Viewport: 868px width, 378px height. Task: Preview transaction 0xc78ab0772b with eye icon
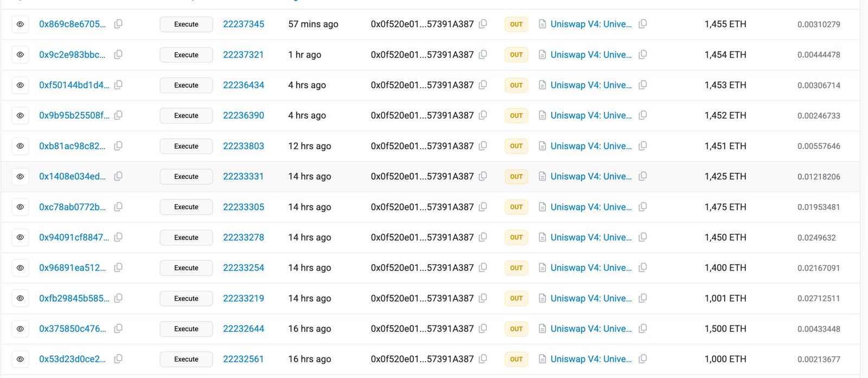20,207
